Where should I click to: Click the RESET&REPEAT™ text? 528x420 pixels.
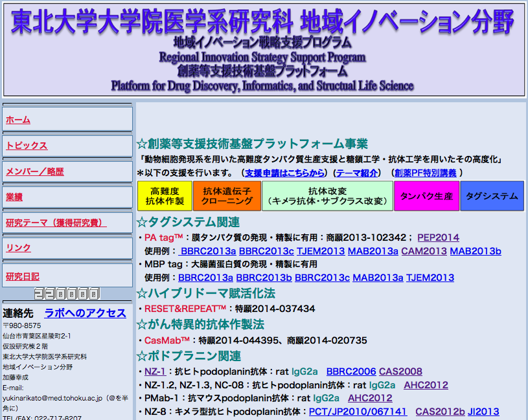point(185,309)
